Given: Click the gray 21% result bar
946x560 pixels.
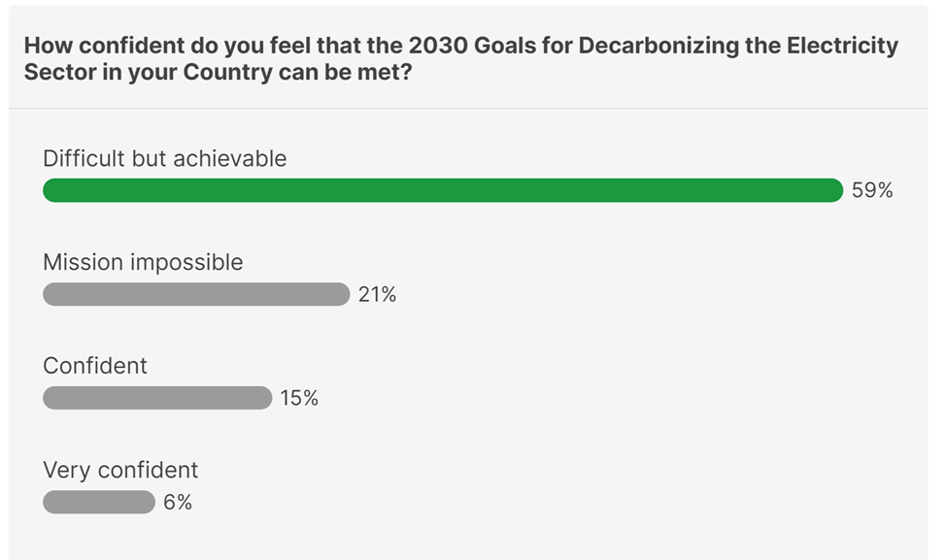Looking at the screenshot, I should tap(196, 294).
